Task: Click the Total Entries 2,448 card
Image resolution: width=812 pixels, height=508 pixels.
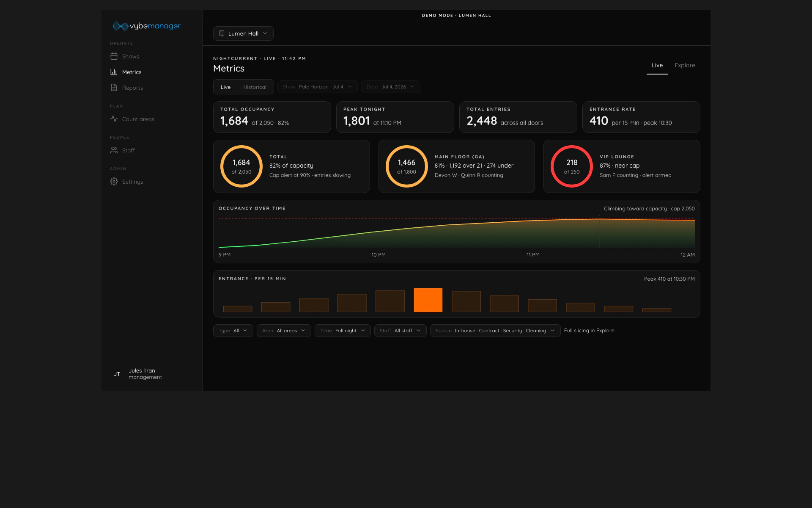Action: [518, 117]
